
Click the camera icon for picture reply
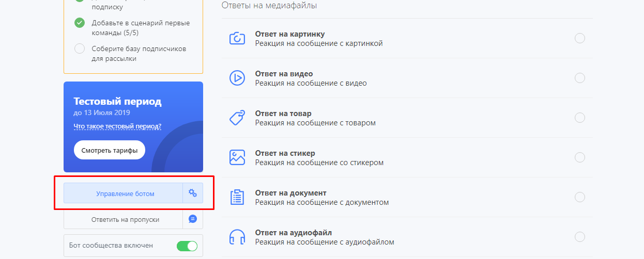pyautogui.click(x=237, y=39)
